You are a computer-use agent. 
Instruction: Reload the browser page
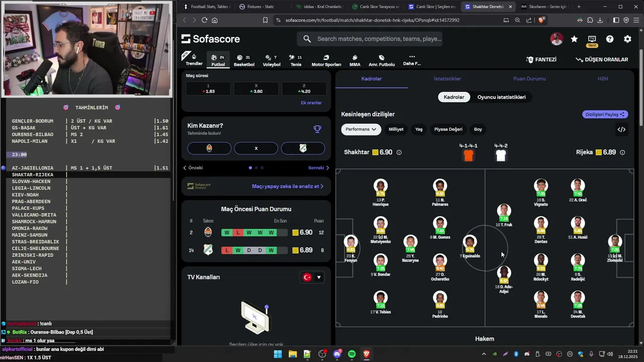[204, 20]
